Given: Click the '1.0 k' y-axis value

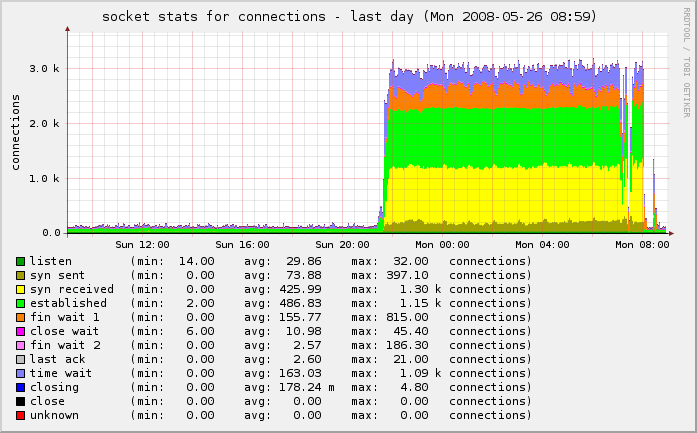Looking at the screenshot, I should 44,179.
